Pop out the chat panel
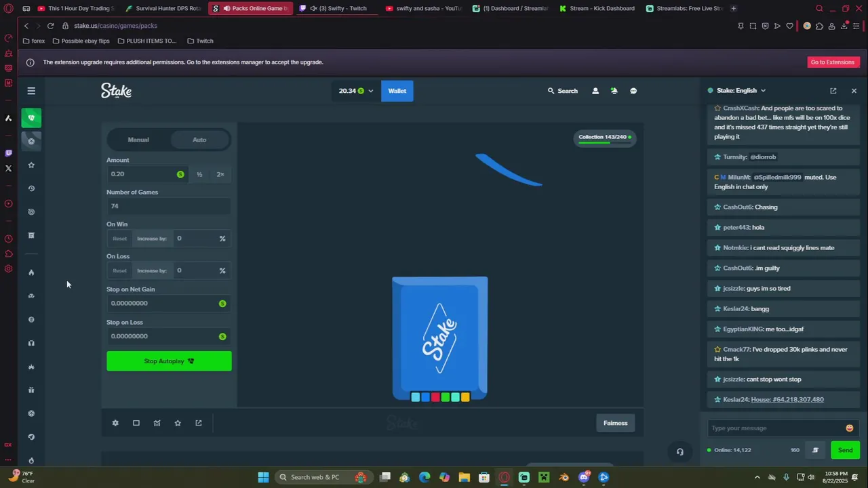Viewport: 868px width, 488px height. click(x=833, y=91)
